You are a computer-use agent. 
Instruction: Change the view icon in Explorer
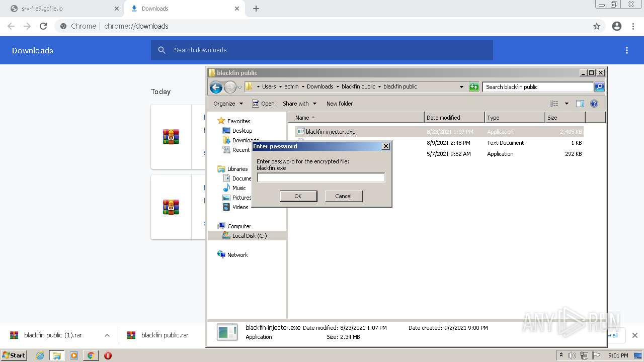(x=554, y=104)
